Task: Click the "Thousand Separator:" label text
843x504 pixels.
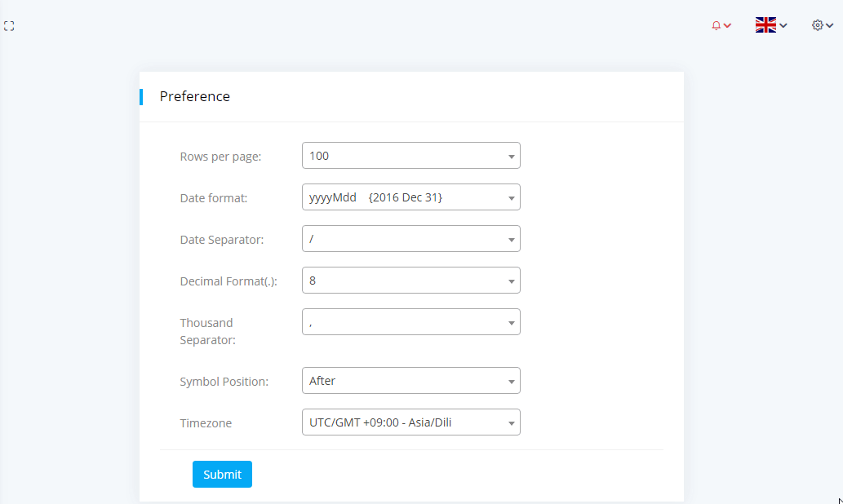Action: (207, 331)
